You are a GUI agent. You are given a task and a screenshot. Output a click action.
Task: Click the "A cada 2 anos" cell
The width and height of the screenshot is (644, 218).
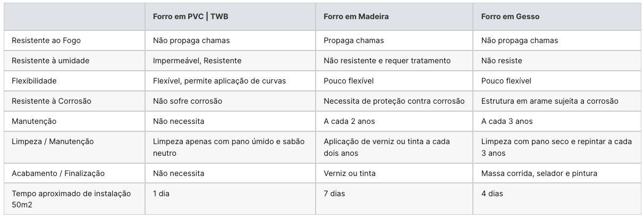[349, 121]
